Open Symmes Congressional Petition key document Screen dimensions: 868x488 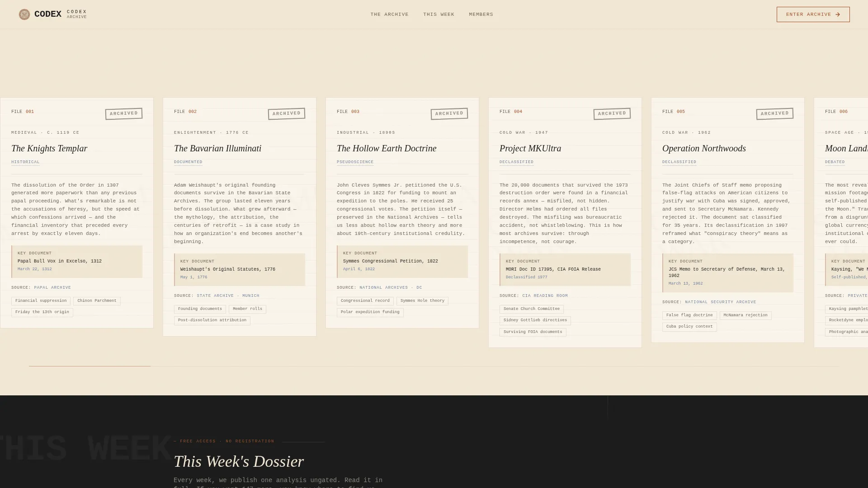(402, 261)
